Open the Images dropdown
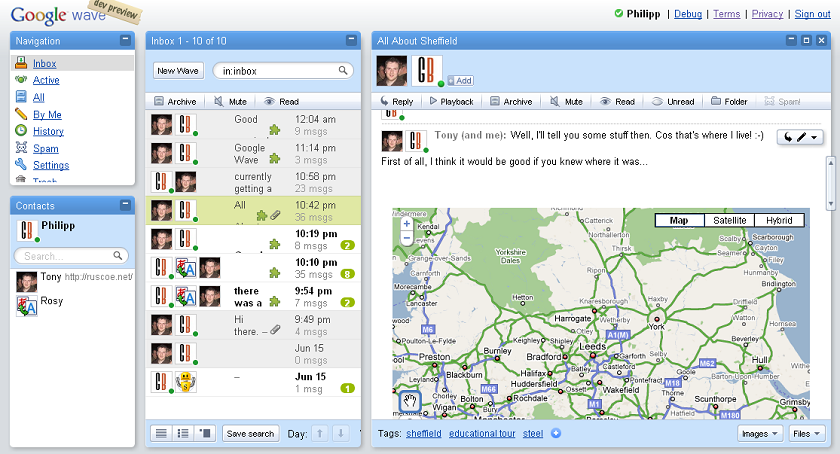Screen dimensions: 840x454 point(760,434)
